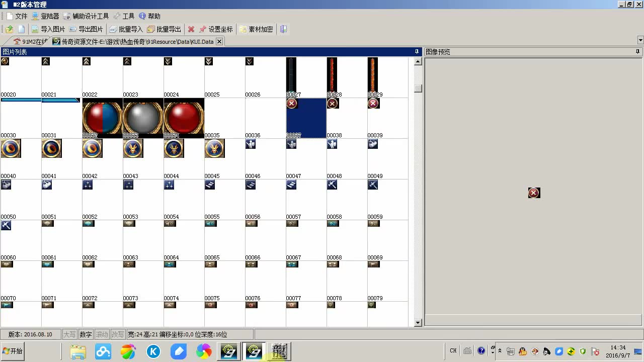The height and width of the screenshot is (362, 644).
Task: Click the image list scroll up arrow
Action: (x=418, y=62)
